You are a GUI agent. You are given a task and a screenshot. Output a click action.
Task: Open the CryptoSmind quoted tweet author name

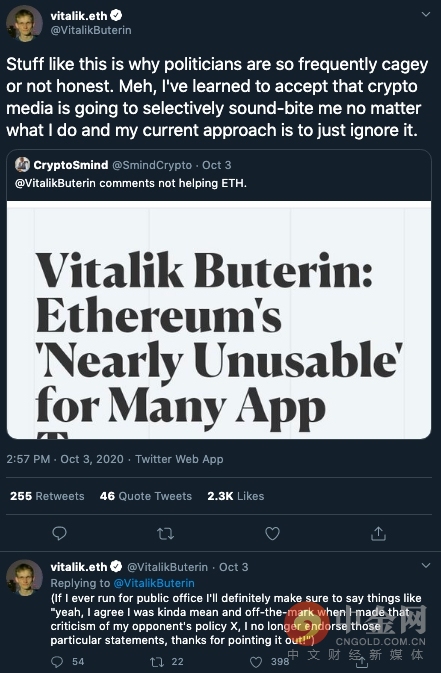point(70,165)
